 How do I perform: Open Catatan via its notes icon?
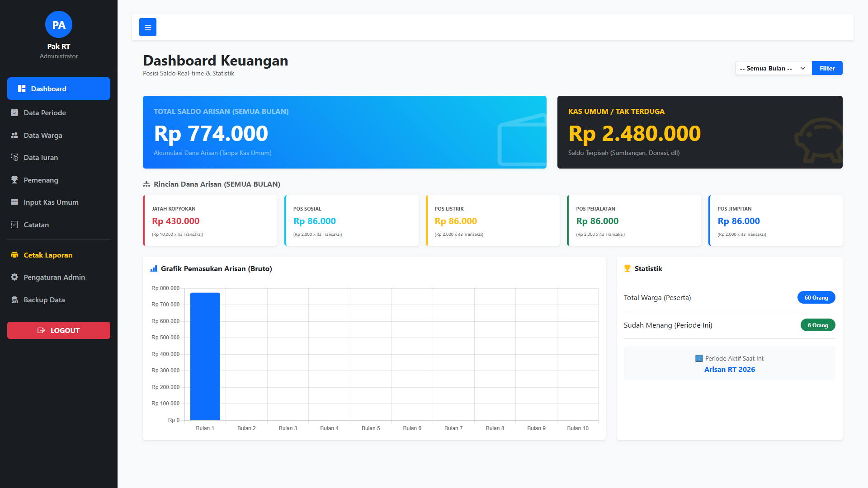14,225
